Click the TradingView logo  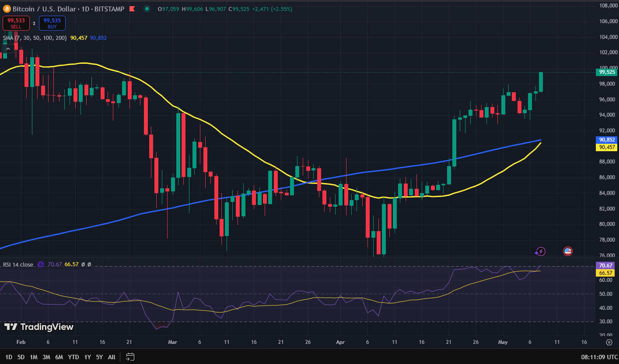point(39,327)
